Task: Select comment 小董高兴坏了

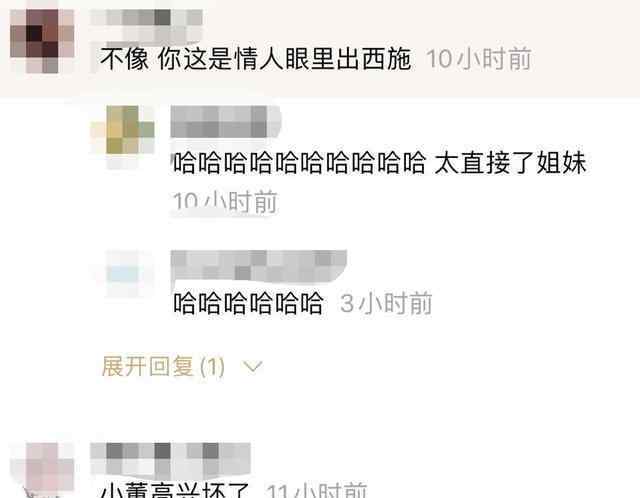Action: [x=175, y=489]
